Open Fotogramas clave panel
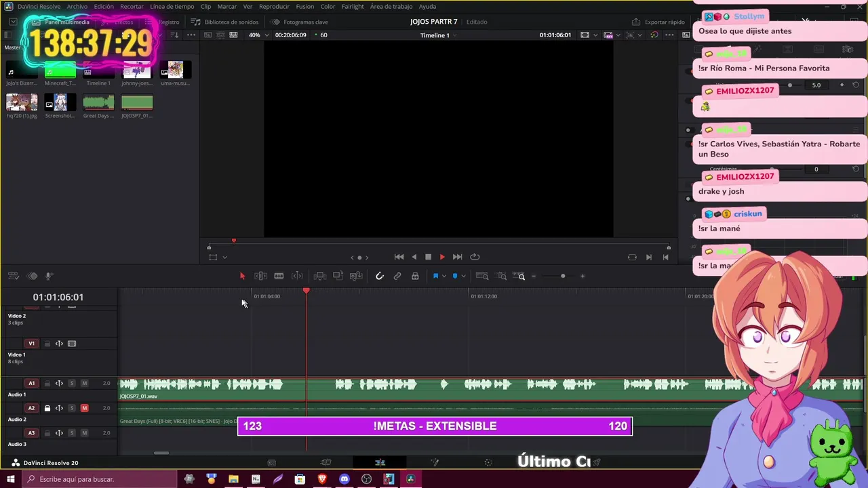 tap(300, 22)
